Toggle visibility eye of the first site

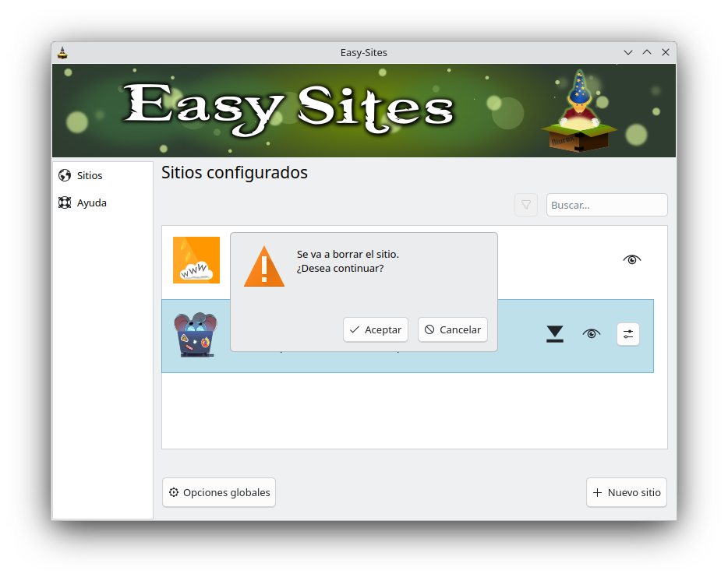632,259
